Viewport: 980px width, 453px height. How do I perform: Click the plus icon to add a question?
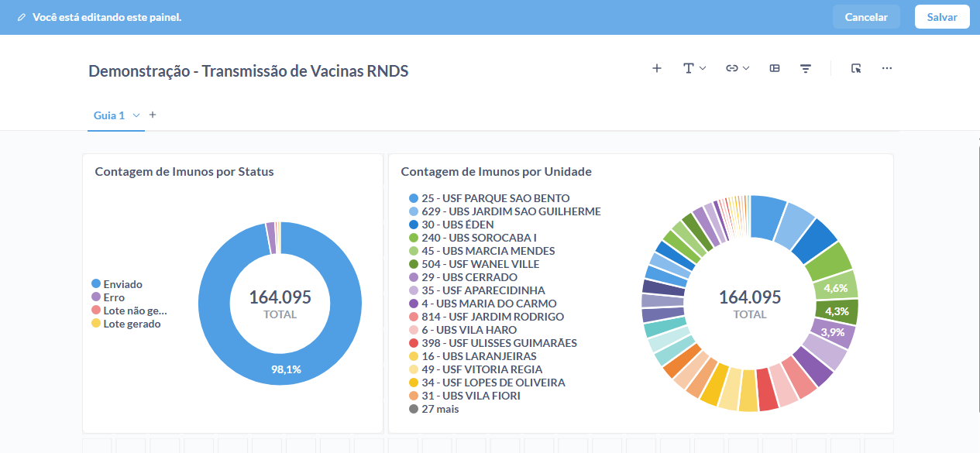657,68
